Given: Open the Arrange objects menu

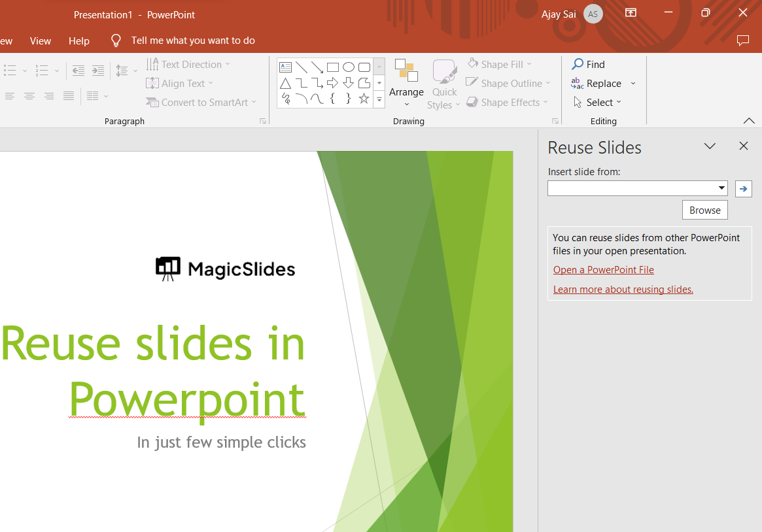Looking at the screenshot, I should coord(406,85).
